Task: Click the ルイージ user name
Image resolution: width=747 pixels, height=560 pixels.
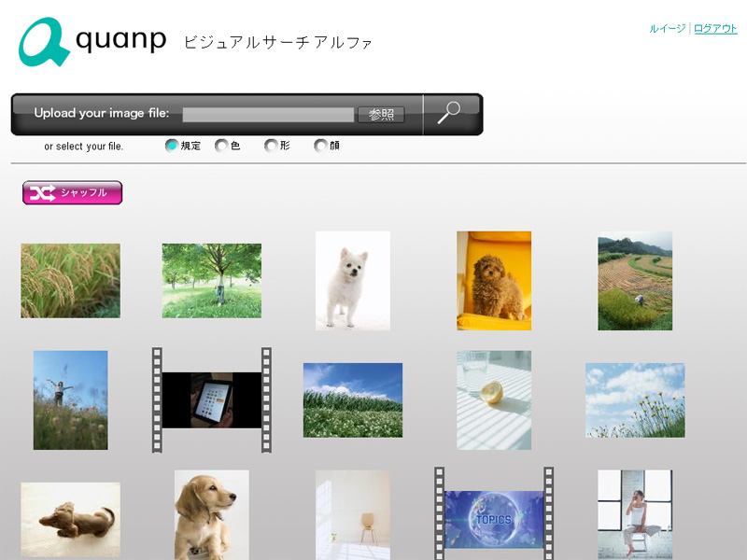Action: coord(666,29)
